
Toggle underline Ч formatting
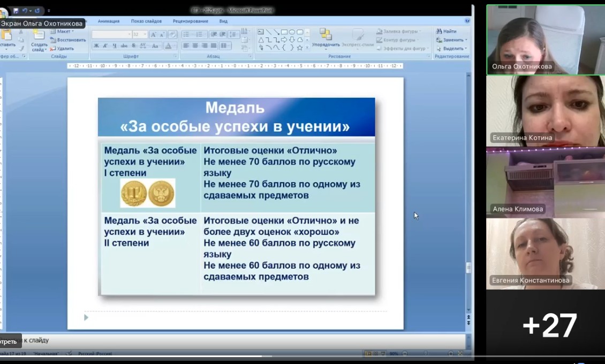coord(115,46)
